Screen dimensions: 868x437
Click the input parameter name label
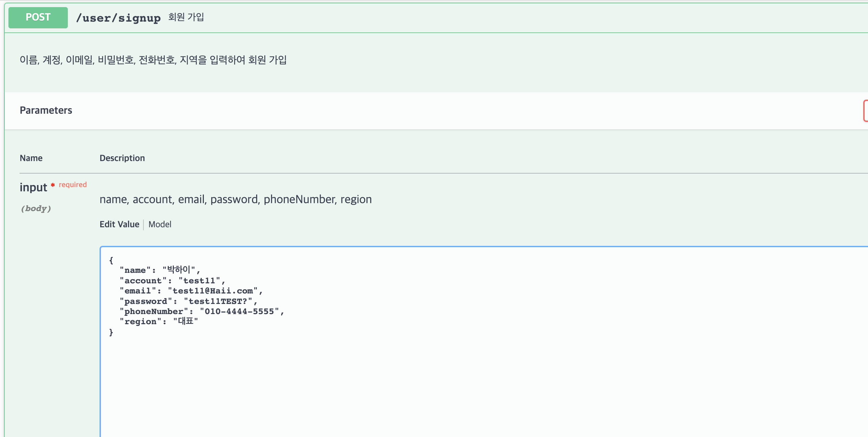(33, 187)
